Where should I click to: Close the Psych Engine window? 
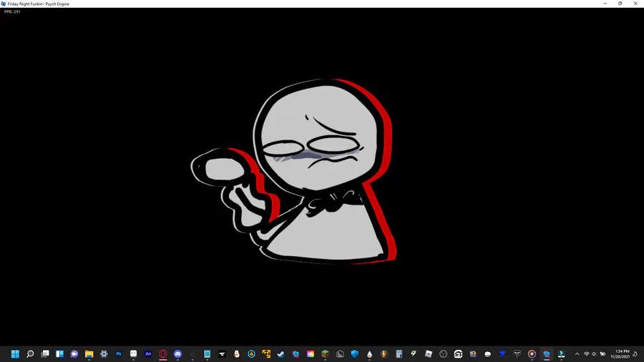635,4
